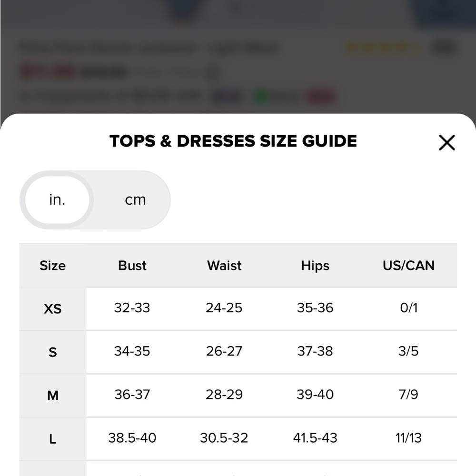Click the Waist column header

point(224,266)
